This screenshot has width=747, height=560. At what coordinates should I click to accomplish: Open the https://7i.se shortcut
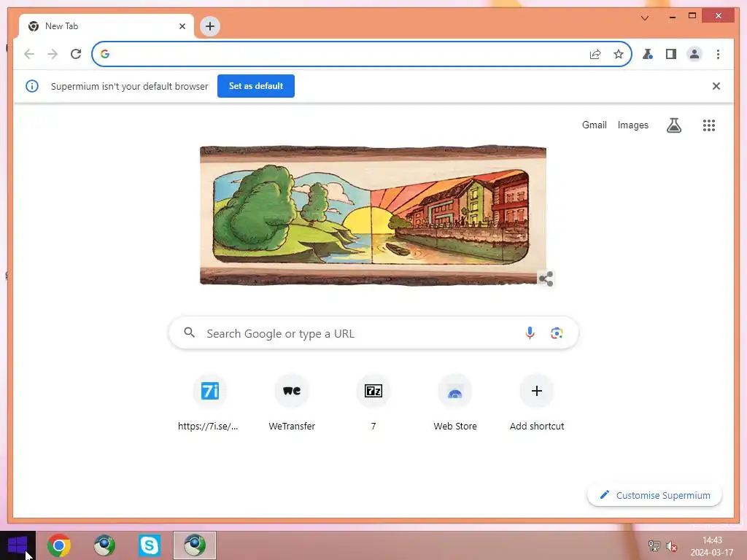tap(209, 402)
